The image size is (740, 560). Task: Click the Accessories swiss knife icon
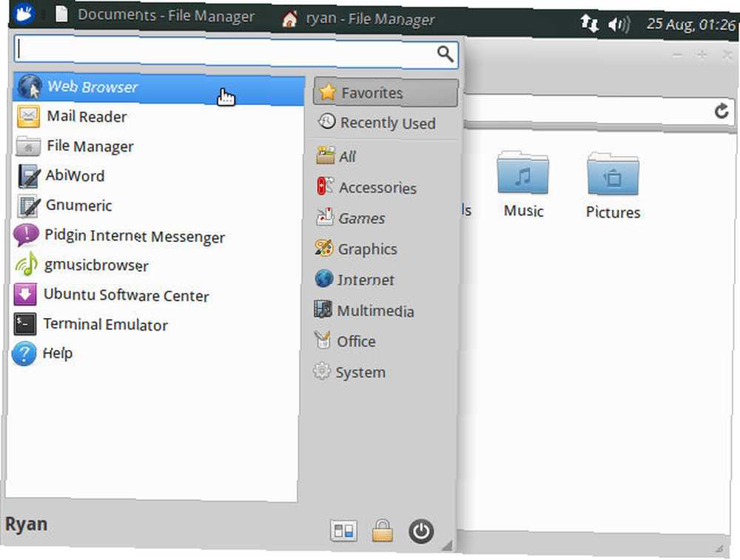pyautogui.click(x=326, y=186)
